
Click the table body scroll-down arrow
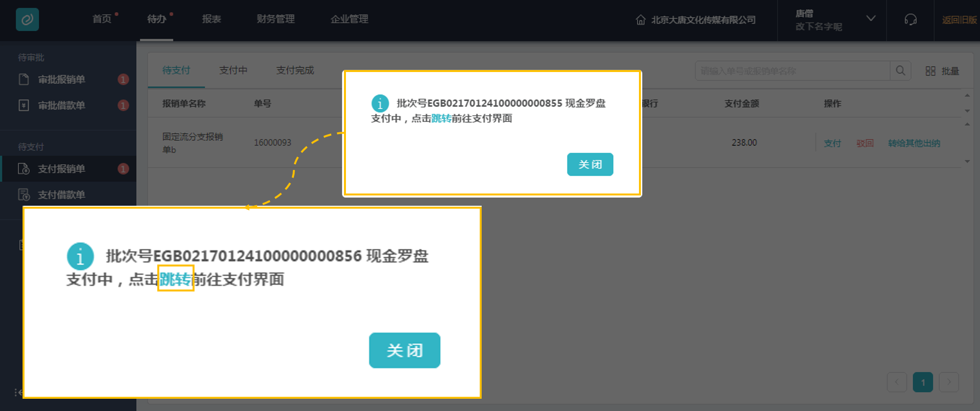coord(967,161)
